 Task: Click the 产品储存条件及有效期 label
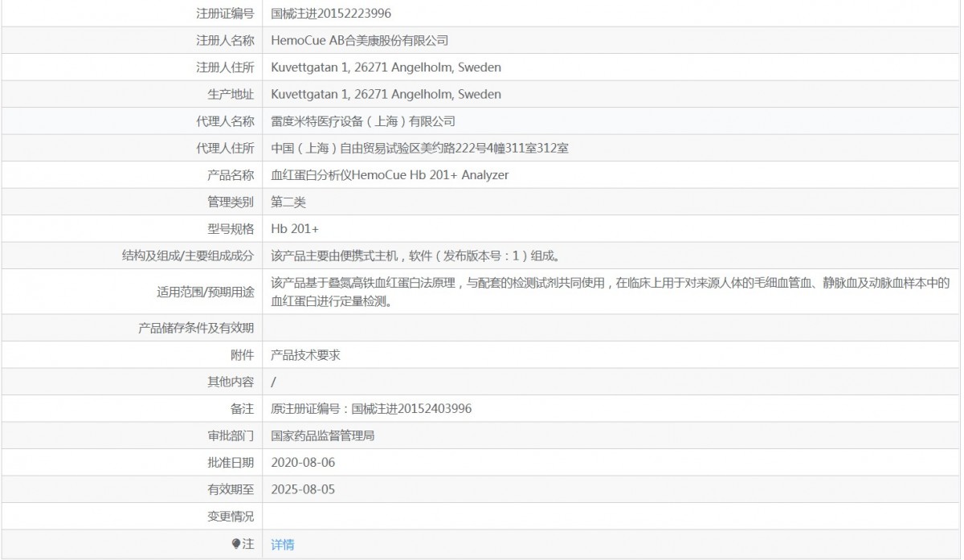pyautogui.click(x=196, y=328)
